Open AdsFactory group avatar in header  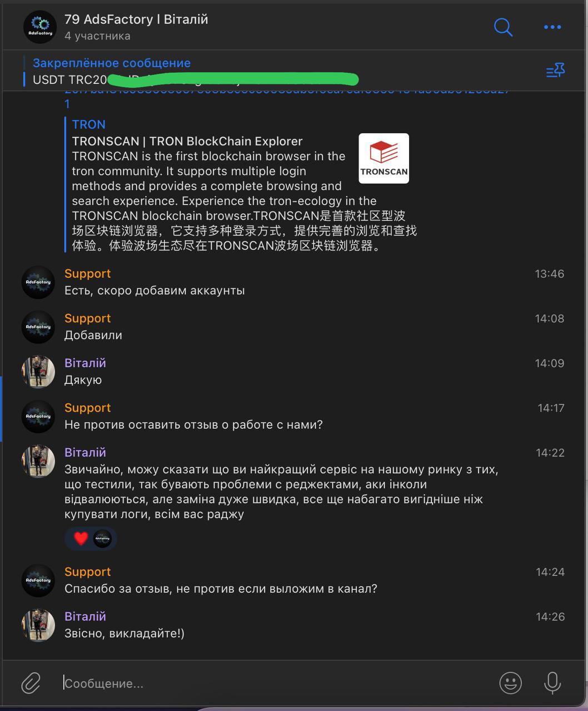coord(40,27)
